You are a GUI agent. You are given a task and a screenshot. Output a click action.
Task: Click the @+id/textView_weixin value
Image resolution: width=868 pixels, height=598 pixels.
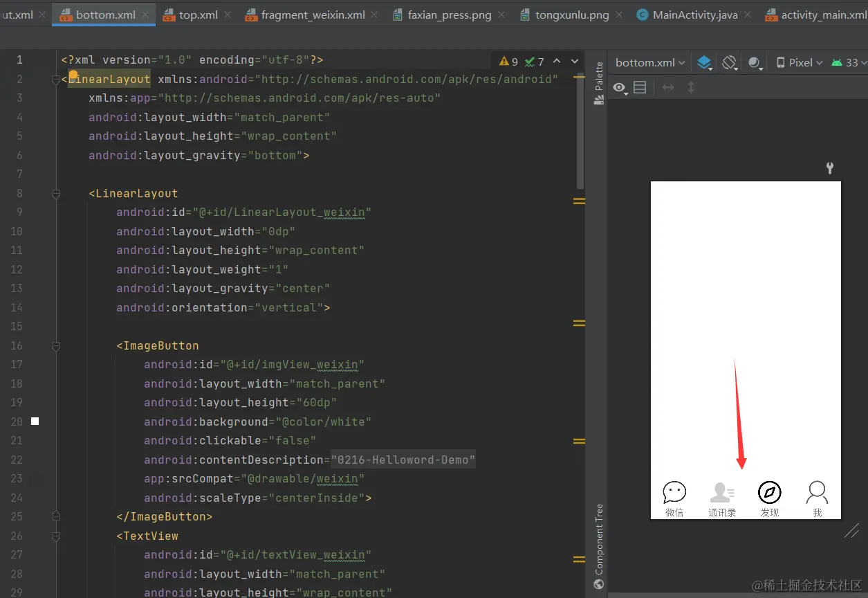coord(295,555)
